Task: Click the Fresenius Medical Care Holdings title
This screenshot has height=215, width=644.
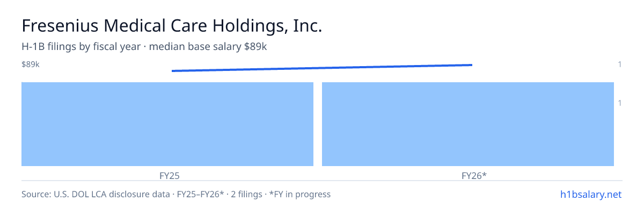Action: pos(172,26)
